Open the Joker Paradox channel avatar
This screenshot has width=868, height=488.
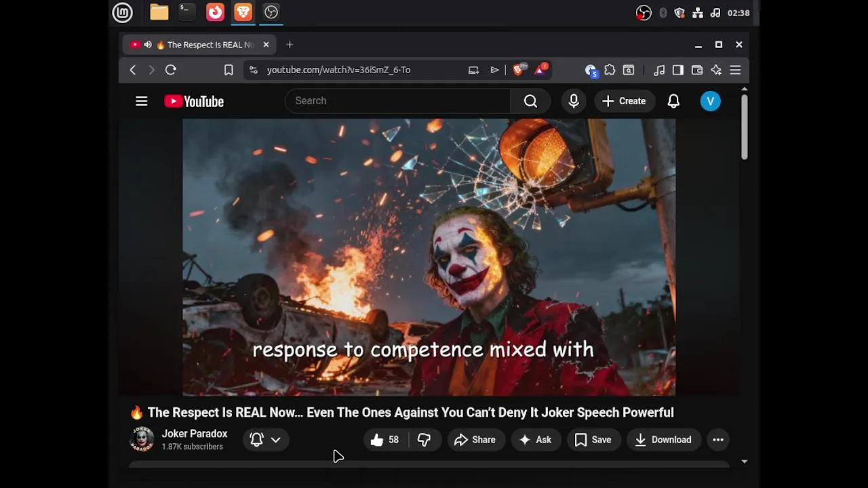coord(142,439)
